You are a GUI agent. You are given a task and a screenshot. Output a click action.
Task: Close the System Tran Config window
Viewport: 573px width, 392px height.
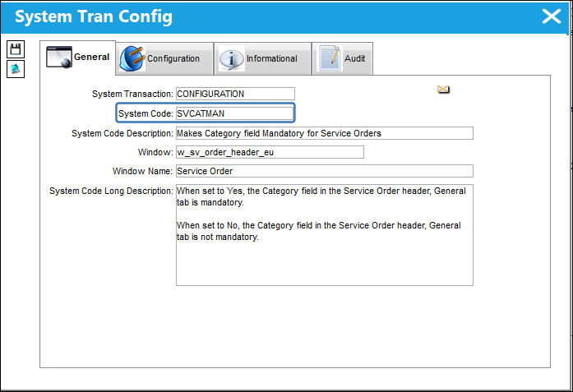[x=551, y=16]
